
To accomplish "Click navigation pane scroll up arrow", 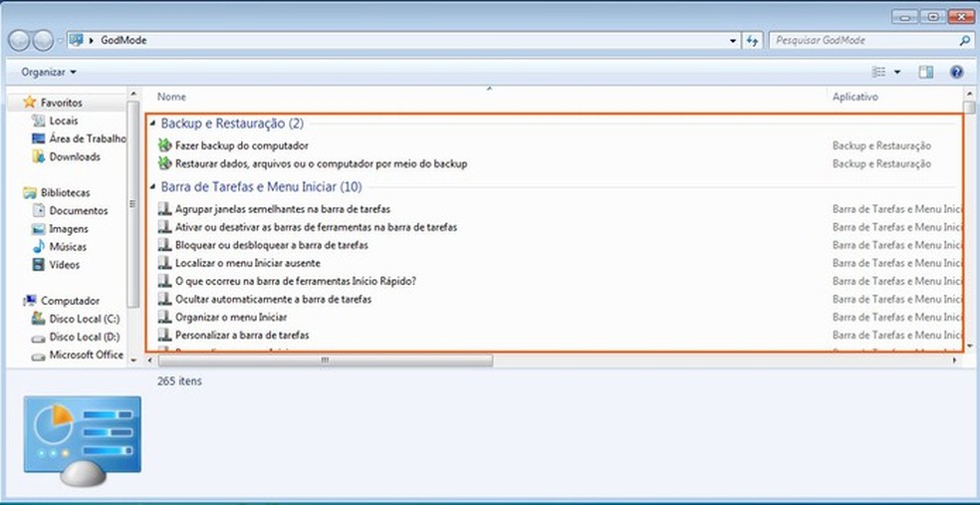I will tap(133, 94).
